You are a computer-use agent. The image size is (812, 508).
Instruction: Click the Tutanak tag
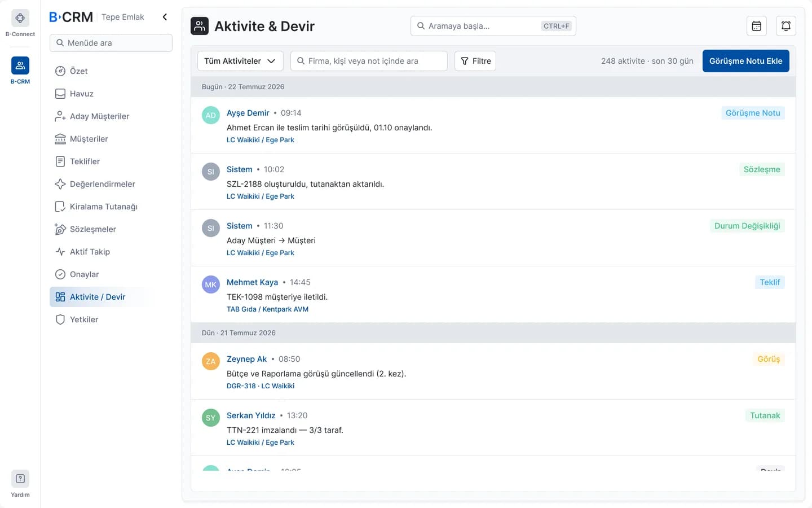coord(765,415)
